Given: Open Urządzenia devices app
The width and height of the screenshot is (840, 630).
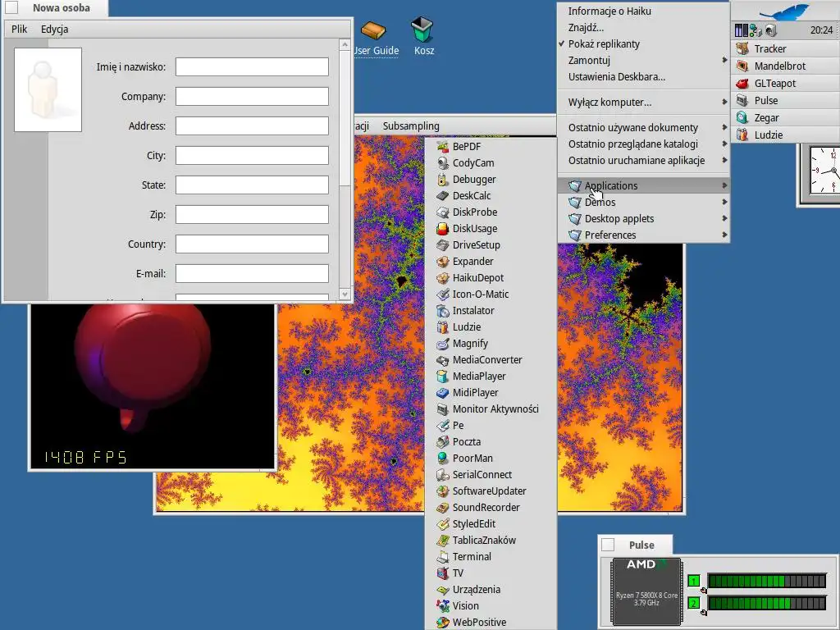Looking at the screenshot, I should point(491,589).
